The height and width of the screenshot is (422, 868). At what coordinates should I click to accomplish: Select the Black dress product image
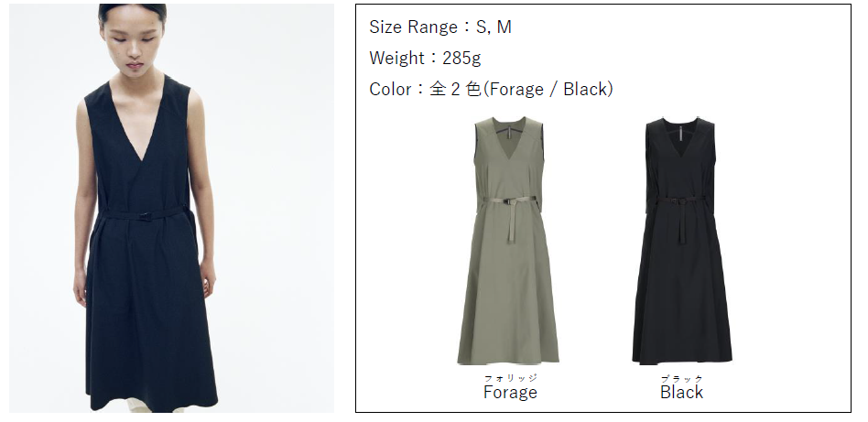(x=682, y=241)
